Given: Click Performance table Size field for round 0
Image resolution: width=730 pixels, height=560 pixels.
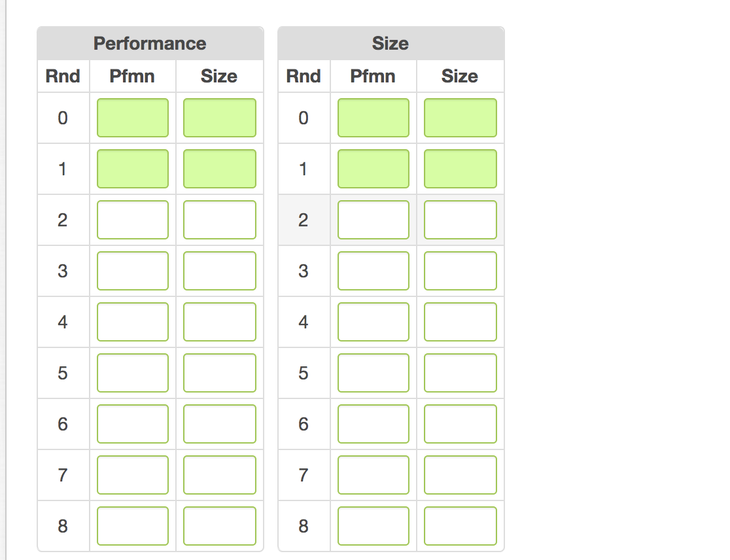Looking at the screenshot, I should [x=219, y=118].
